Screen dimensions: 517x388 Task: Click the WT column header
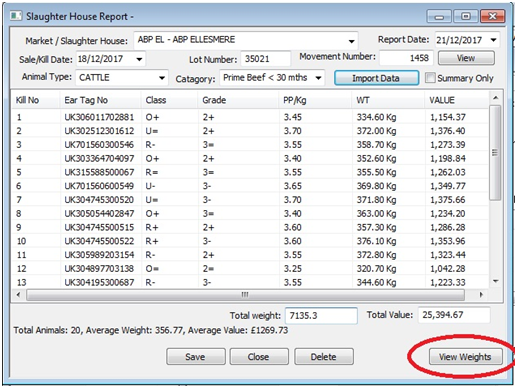pos(388,100)
